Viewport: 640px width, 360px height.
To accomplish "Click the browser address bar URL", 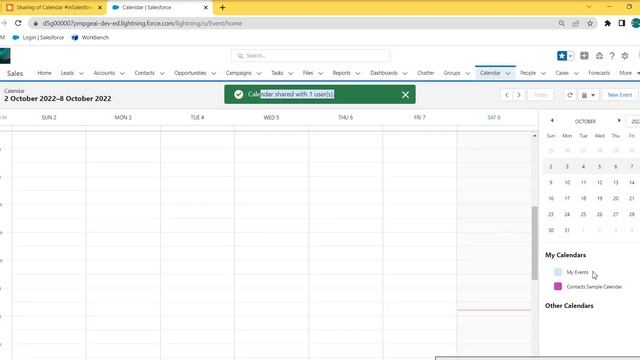I will (142, 24).
